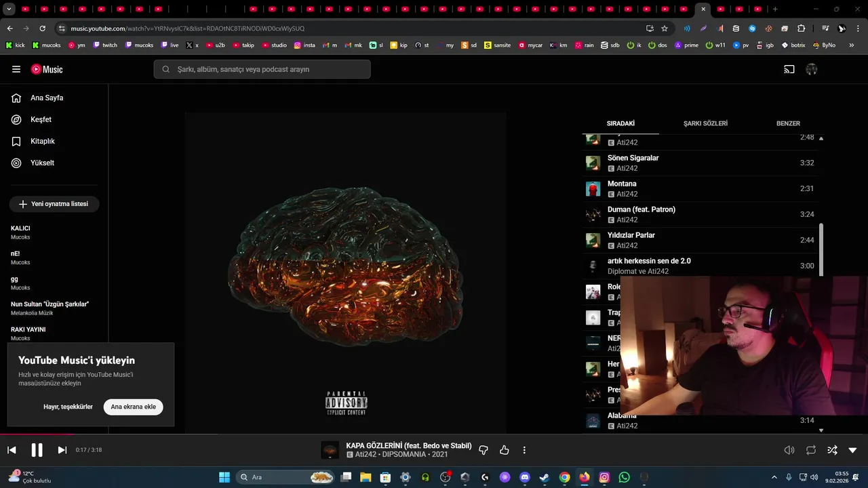This screenshot has height=488, width=868.
Task: Open the twitch bookmark
Action: tap(105, 45)
